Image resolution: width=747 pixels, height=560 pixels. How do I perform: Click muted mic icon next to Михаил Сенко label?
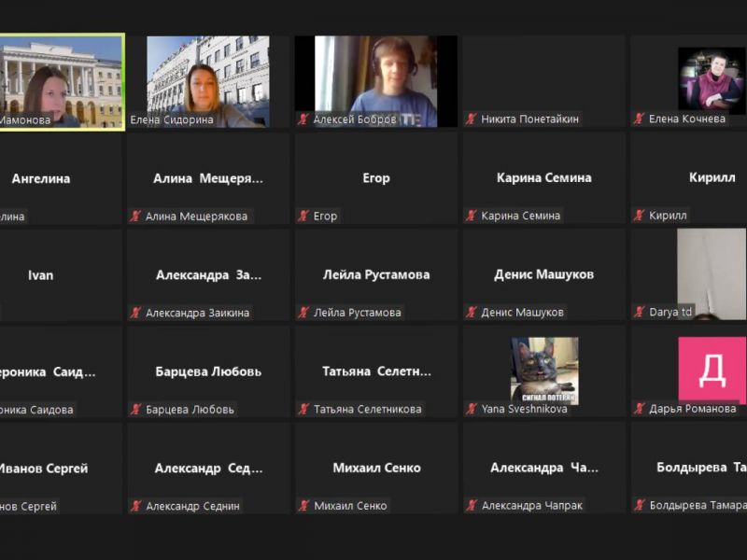(303, 506)
